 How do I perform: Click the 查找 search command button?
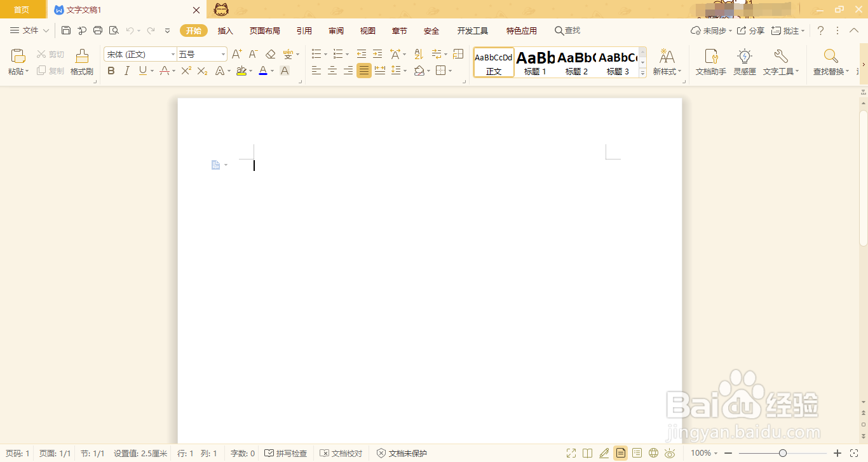567,31
